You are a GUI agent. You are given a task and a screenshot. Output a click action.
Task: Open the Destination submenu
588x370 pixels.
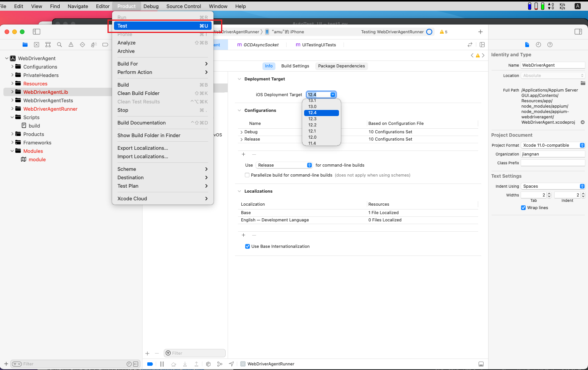163,177
